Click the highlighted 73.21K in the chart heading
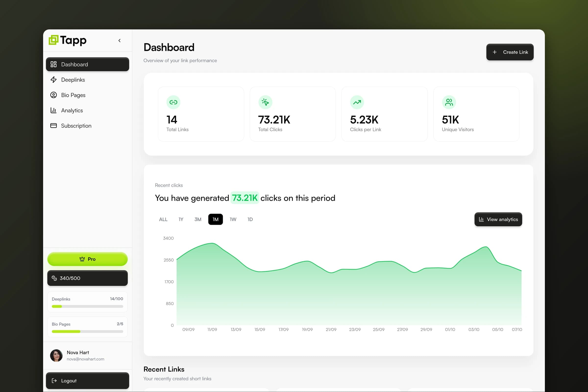This screenshot has height=392, width=588. 245,198
